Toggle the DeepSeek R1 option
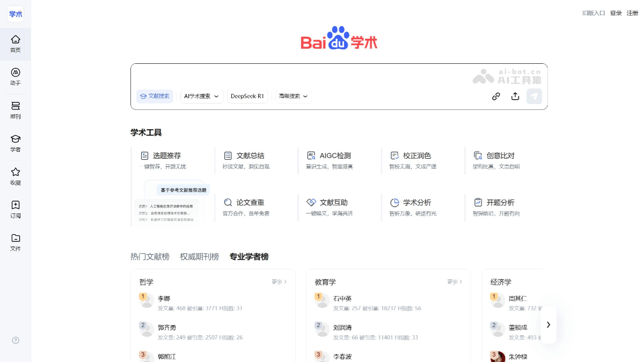 [247, 97]
